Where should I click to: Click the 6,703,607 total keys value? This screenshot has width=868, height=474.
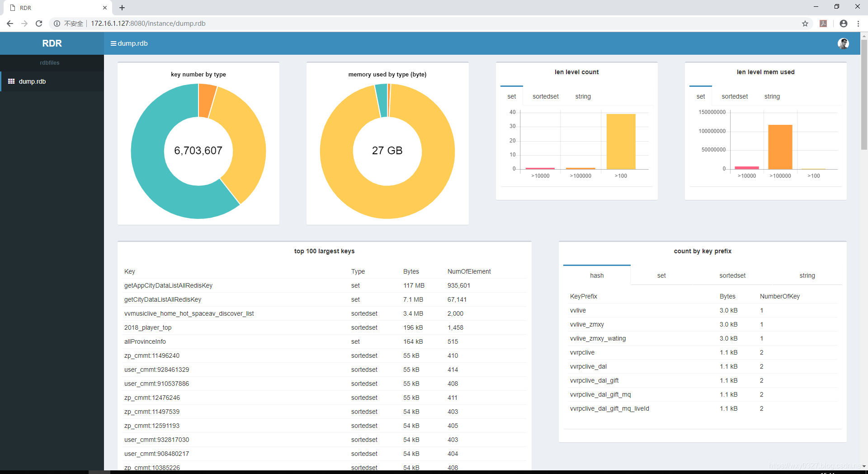(x=198, y=151)
